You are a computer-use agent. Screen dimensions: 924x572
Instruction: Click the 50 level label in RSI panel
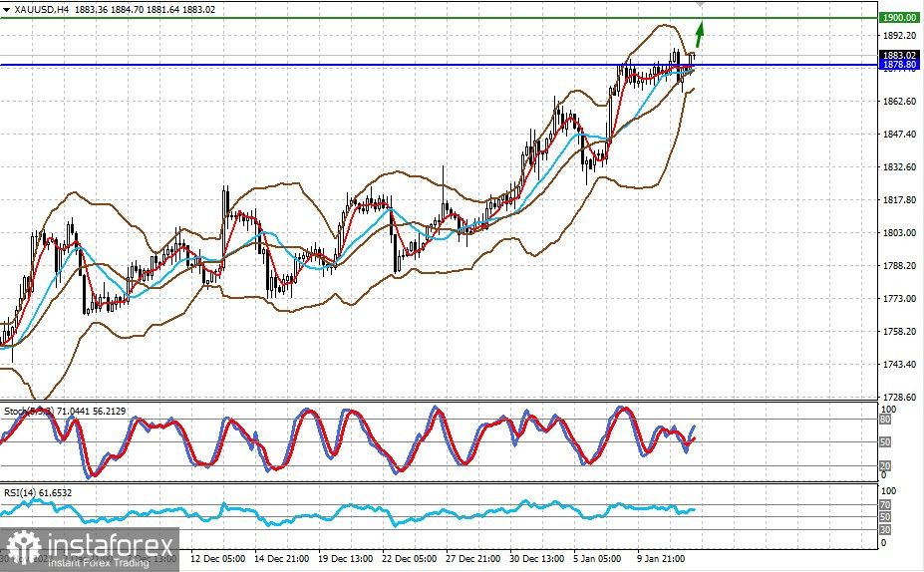click(x=885, y=516)
